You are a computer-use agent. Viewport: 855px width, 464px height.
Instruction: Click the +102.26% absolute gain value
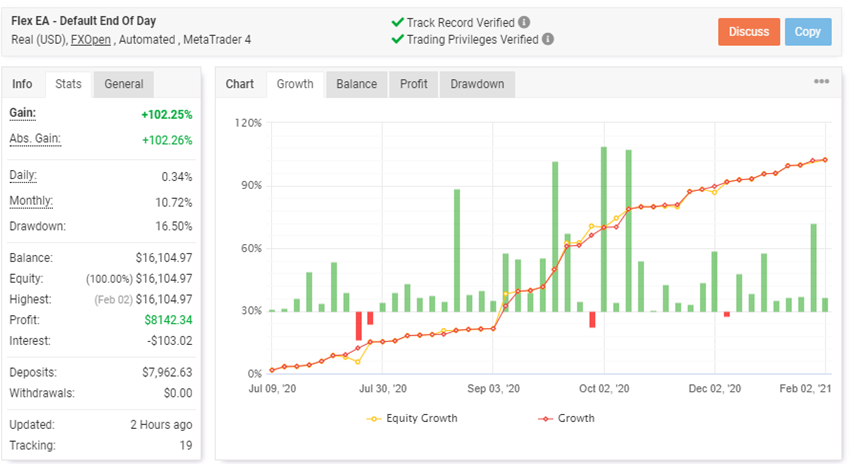click(167, 140)
